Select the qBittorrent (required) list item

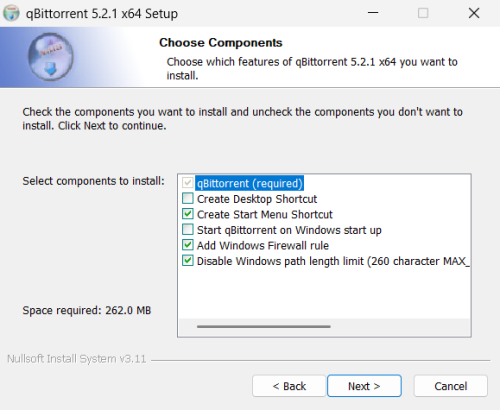click(x=250, y=183)
